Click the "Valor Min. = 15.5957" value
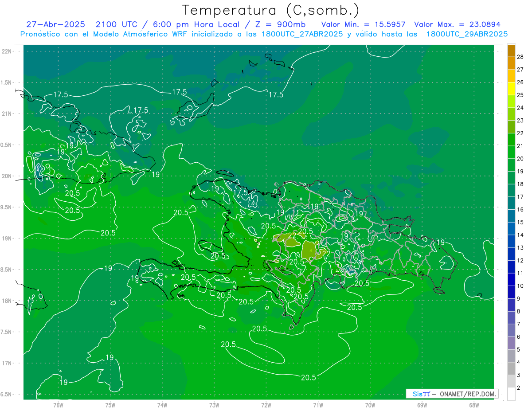 [363, 24]
